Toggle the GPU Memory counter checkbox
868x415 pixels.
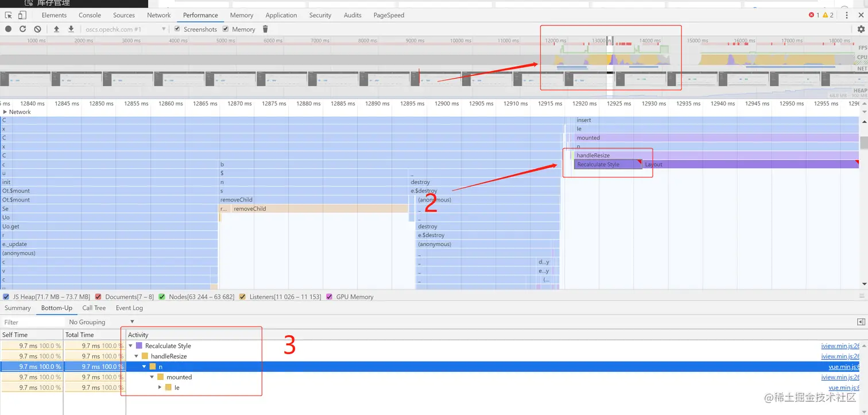pyautogui.click(x=330, y=297)
